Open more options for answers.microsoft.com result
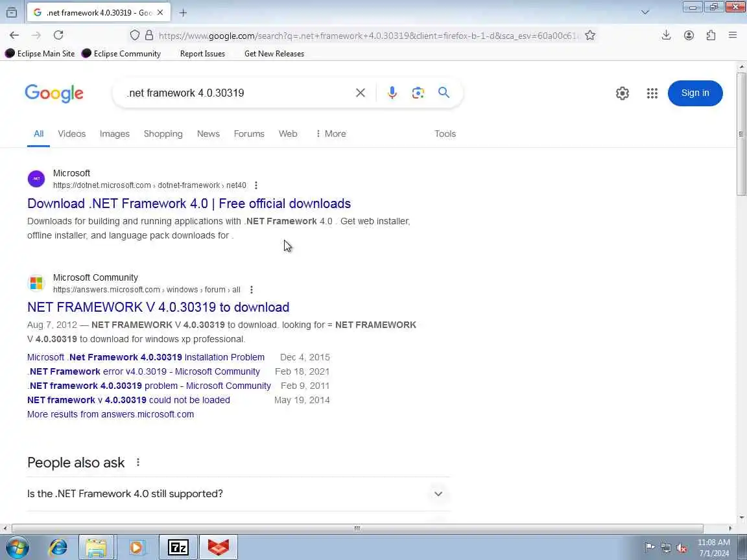The image size is (747, 560). (251, 290)
